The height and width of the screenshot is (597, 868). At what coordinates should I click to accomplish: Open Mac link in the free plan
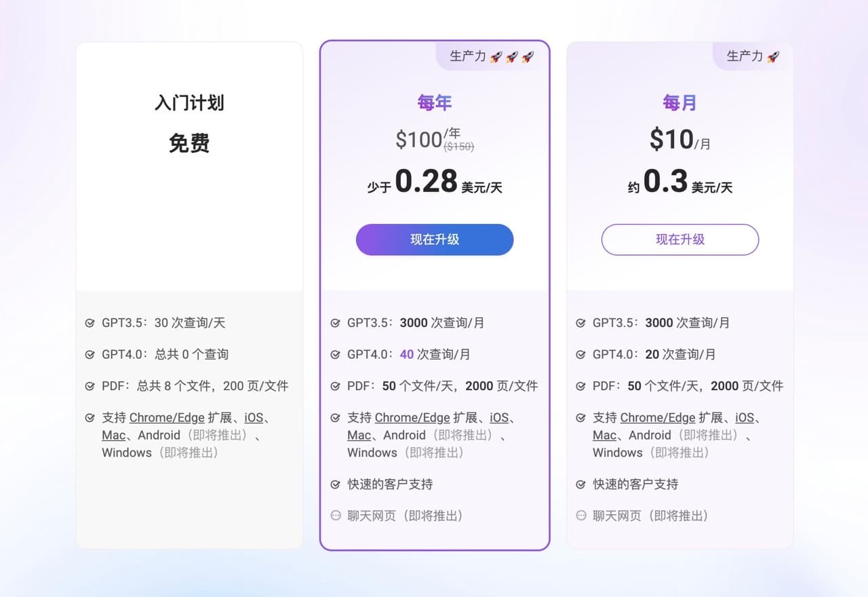tap(114, 436)
